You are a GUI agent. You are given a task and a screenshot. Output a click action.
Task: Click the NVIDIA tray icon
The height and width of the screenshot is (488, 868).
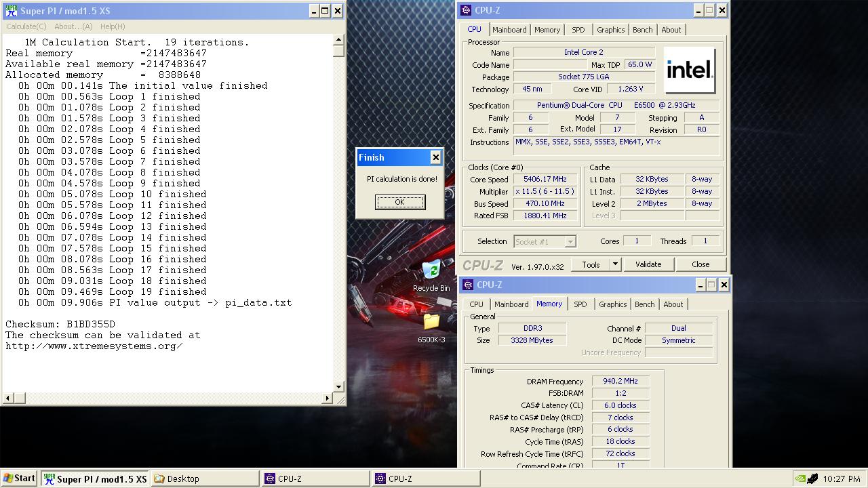pyautogui.click(x=801, y=479)
